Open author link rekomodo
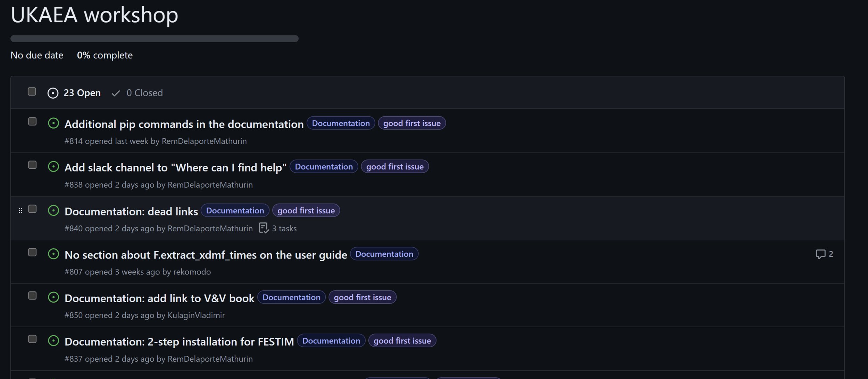This screenshot has width=868, height=379. 192,272
